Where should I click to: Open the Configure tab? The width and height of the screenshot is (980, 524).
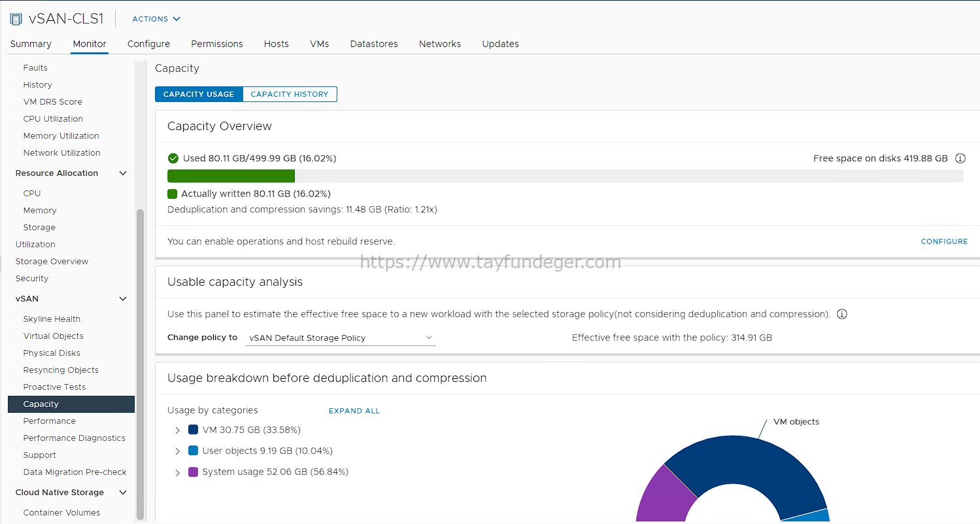tap(148, 44)
